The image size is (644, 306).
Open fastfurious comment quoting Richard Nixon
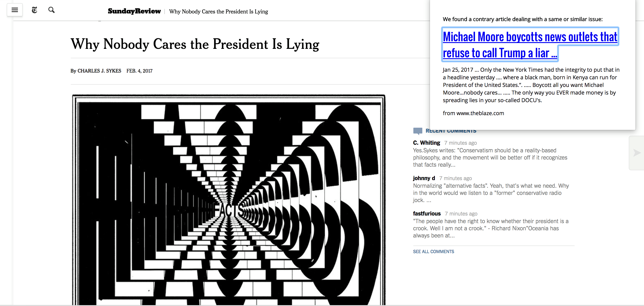(490, 228)
